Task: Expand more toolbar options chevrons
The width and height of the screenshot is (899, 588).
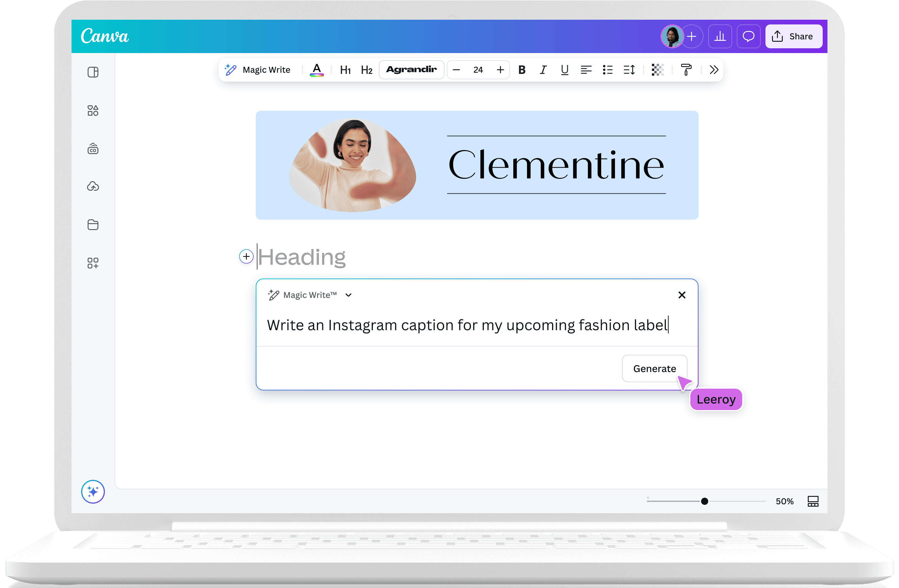Action: pyautogui.click(x=713, y=70)
